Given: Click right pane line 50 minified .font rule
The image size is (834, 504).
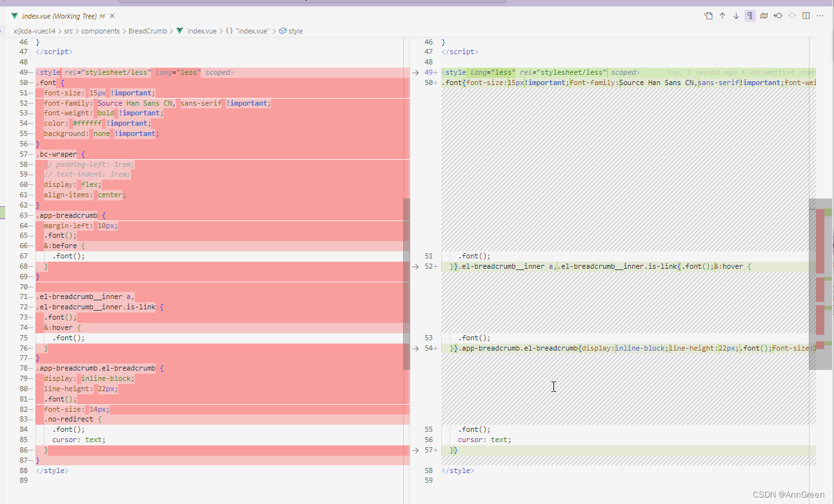Looking at the screenshot, I should point(628,82).
